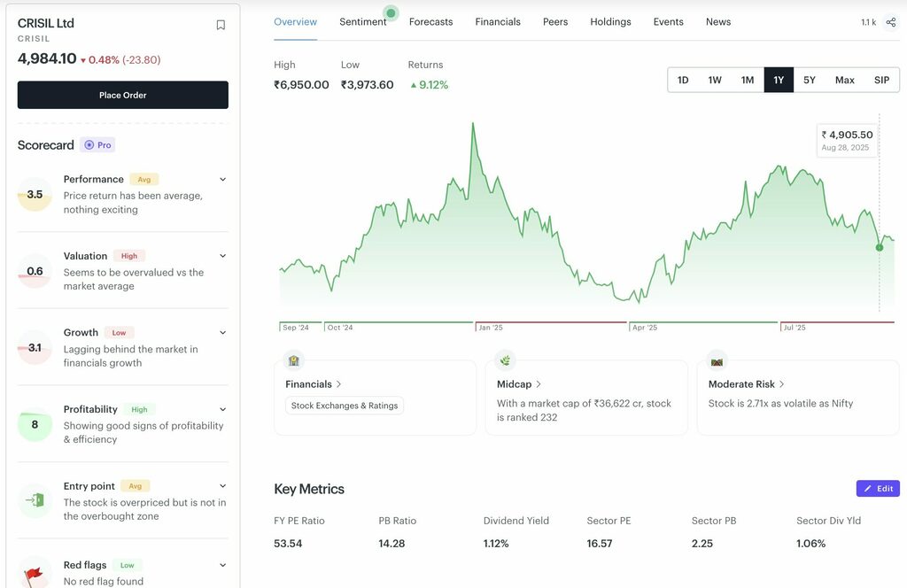Click the FY PE Ratio value 53.54
Viewport: 907px width, 588px height.
click(288, 544)
